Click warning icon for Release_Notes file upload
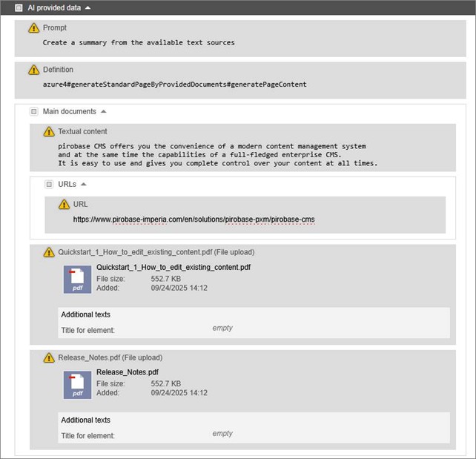 (49, 357)
